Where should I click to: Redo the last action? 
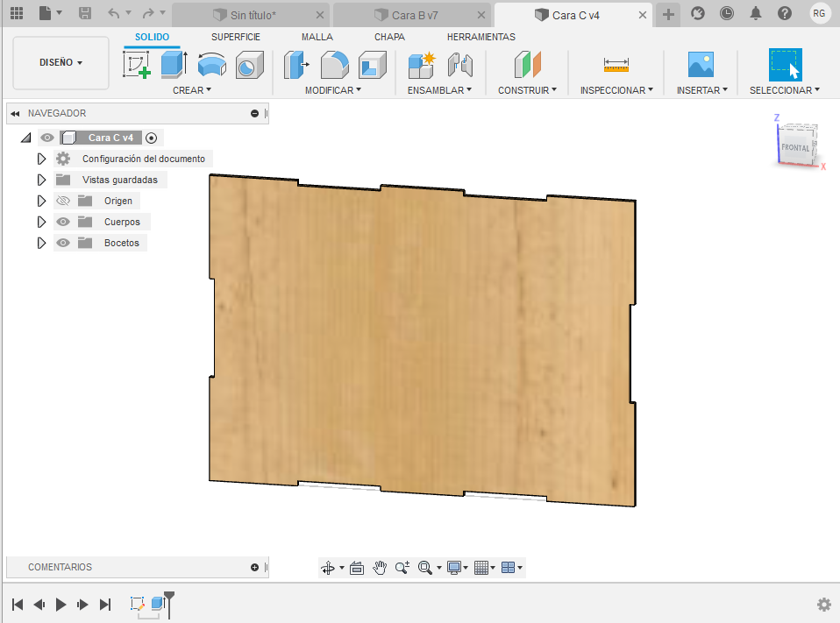pyautogui.click(x=148, y=13)
